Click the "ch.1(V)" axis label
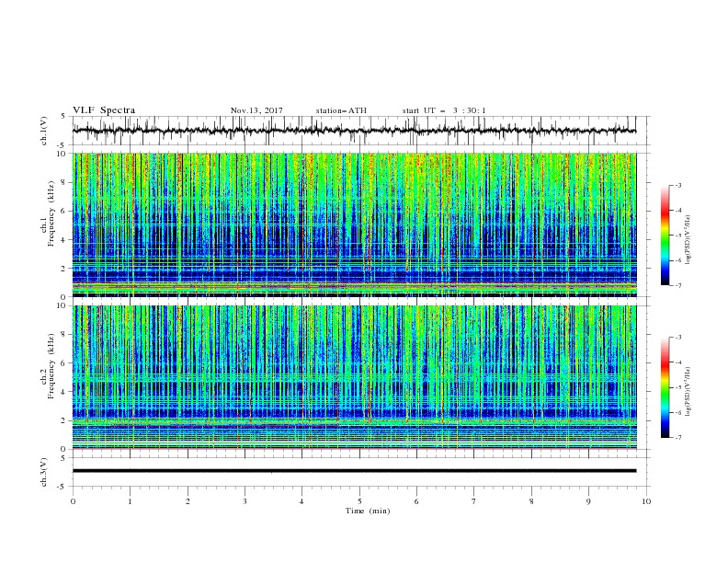Screen dimensions: 728x563 click(x=44, y=131)
